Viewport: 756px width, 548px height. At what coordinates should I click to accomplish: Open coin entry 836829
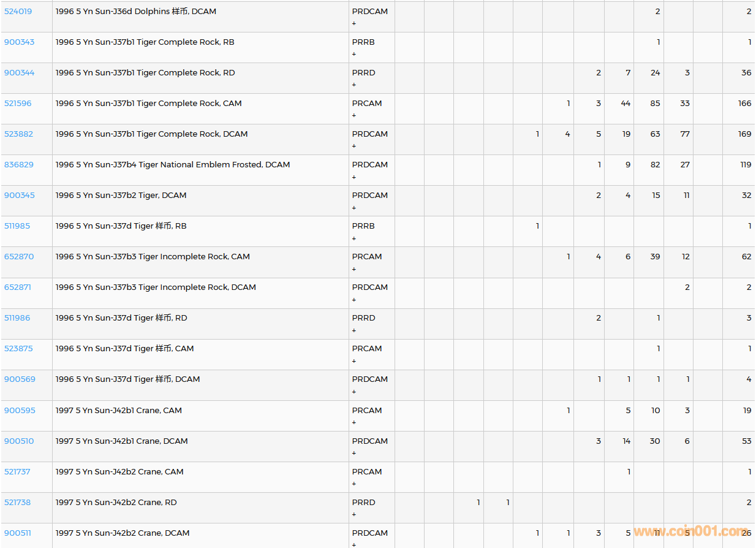point(18,165)
